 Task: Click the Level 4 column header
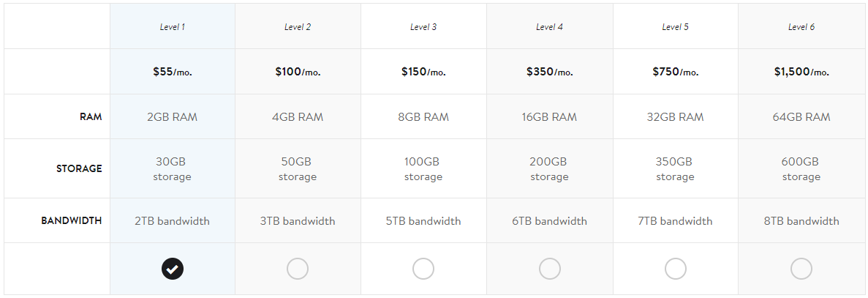click(x=550, y=27)
